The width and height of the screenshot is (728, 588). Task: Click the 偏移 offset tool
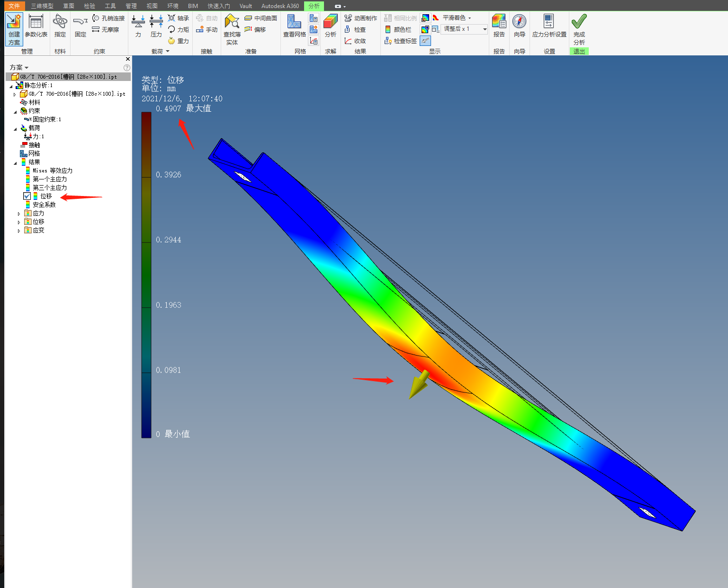point(255,29)
